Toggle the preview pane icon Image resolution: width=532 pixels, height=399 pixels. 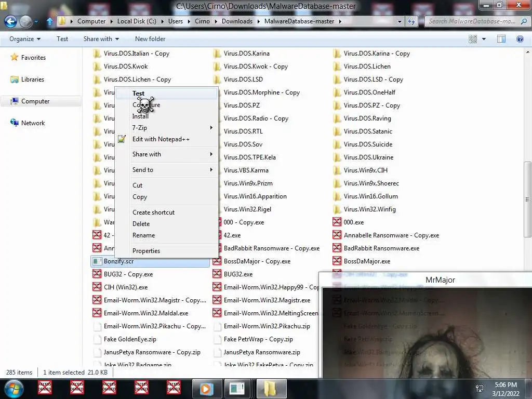click(x=501, y=39)
